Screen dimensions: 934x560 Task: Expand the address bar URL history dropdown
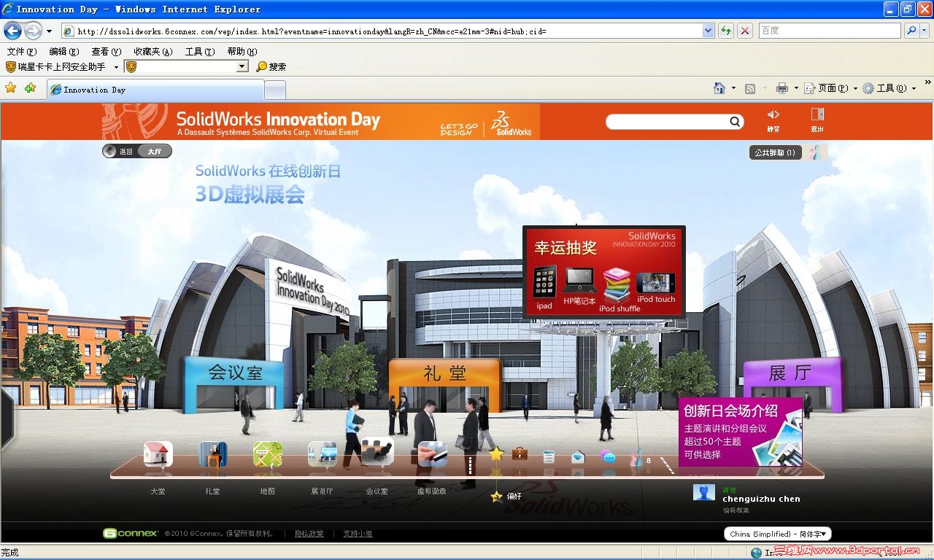point(708,31)
